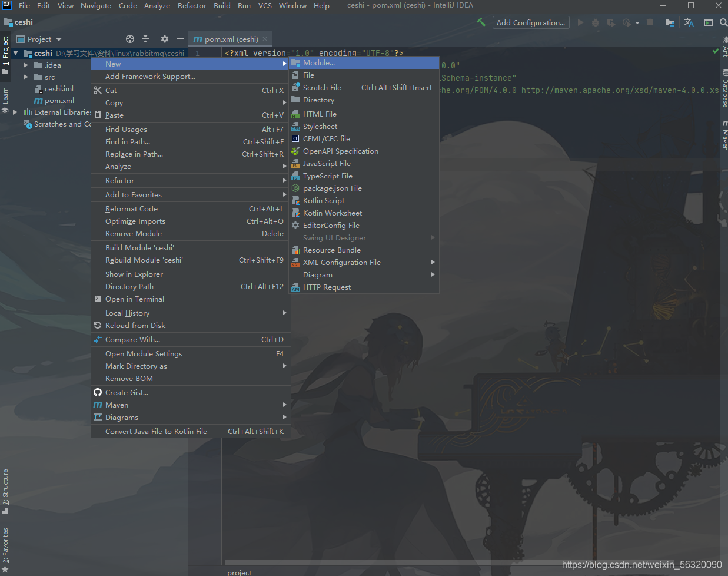The height and width of the screenshot is (576, 728).
Task: Click Locate in Project view target icon
Action: (130, 39)
